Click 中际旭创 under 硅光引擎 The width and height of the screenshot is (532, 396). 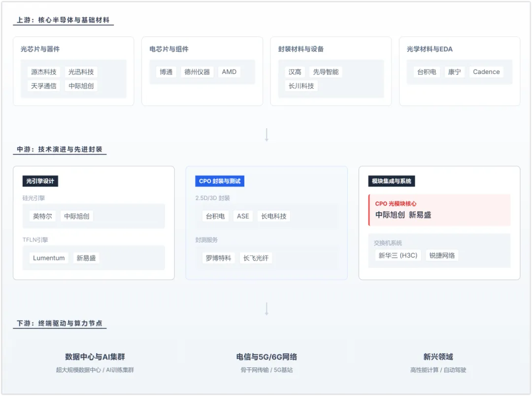(77, 216)
